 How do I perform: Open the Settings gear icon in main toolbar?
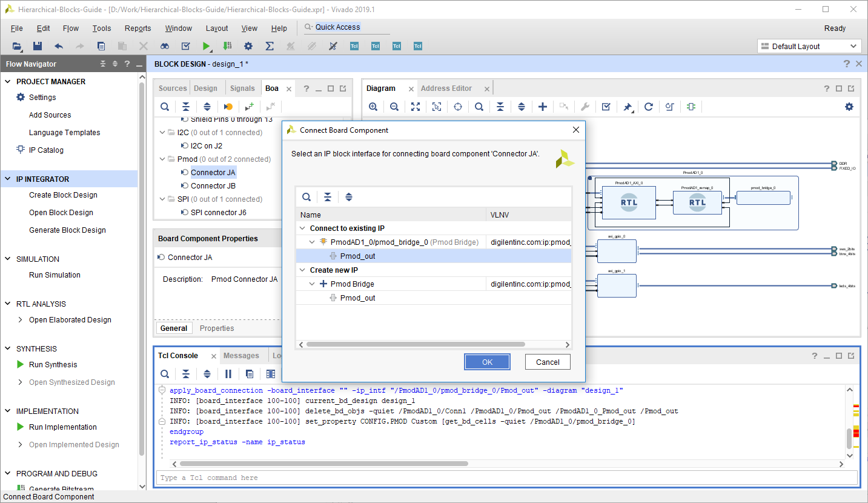pos(248,46)
